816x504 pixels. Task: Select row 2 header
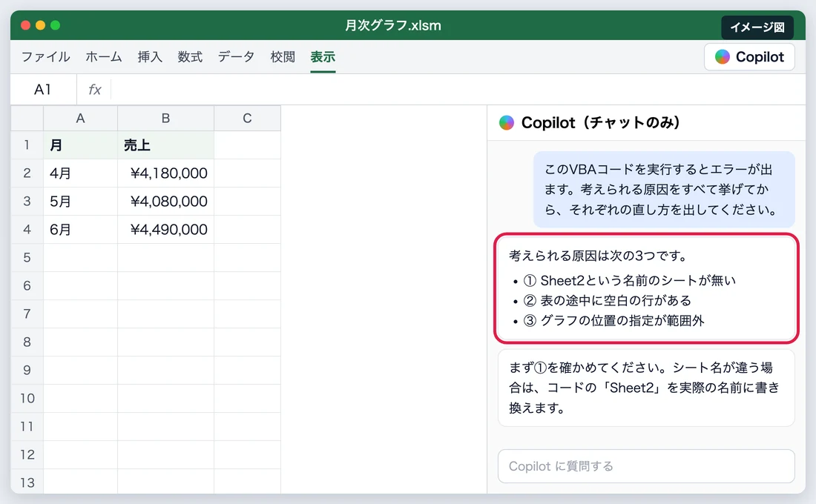click(27, 173)
